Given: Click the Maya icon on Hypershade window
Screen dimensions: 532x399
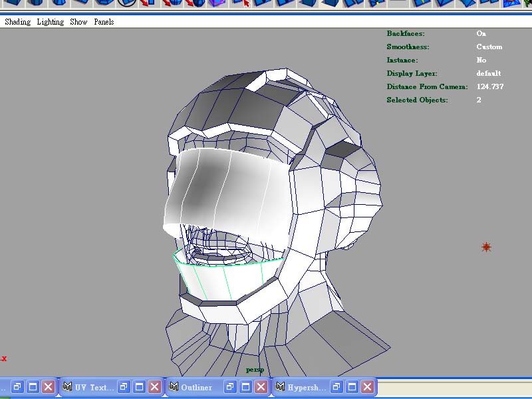Looking at the screenshot, I should click(281, 386).
